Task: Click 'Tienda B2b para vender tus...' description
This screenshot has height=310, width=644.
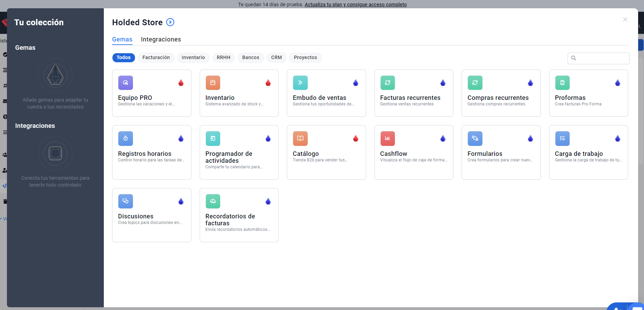Action: (320, 160)
